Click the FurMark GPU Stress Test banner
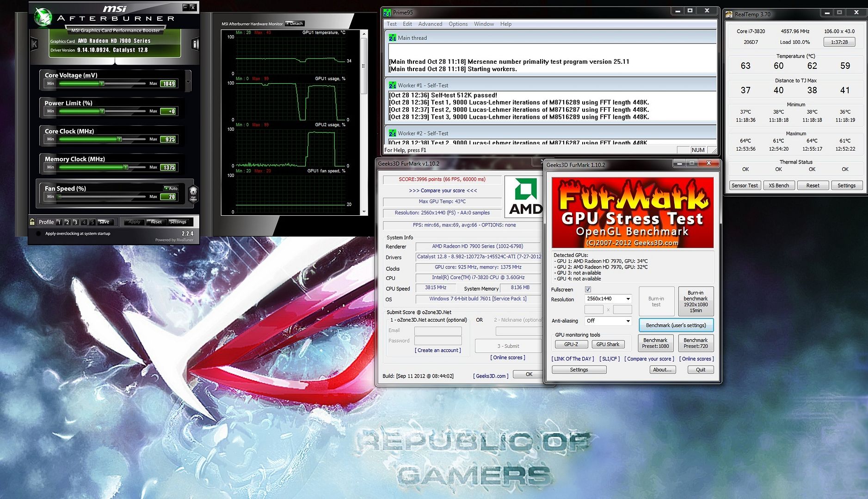The width and height of the screenshot is (868, 499). pyautogui.click(x=632, y=213)
